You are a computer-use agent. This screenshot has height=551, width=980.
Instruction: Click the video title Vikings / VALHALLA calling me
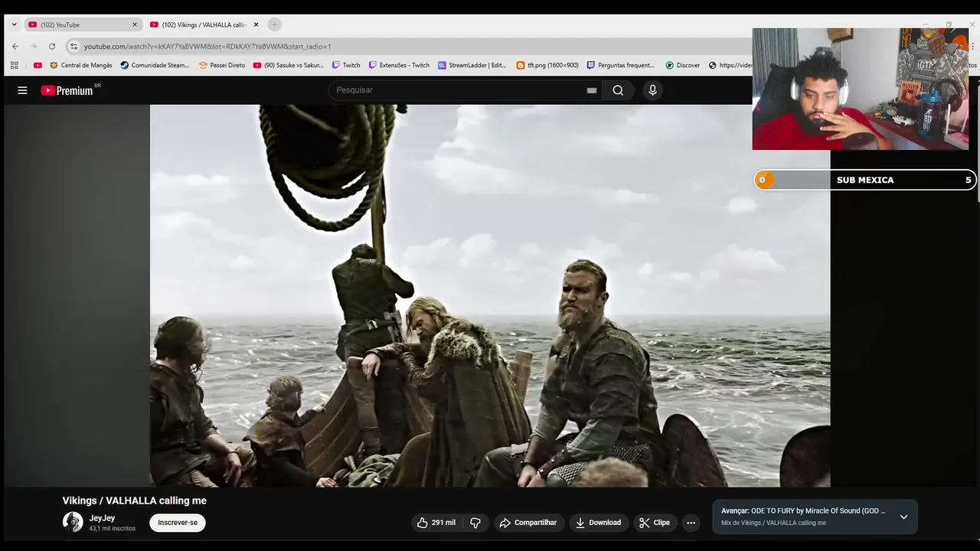click(x=135, y=500)
